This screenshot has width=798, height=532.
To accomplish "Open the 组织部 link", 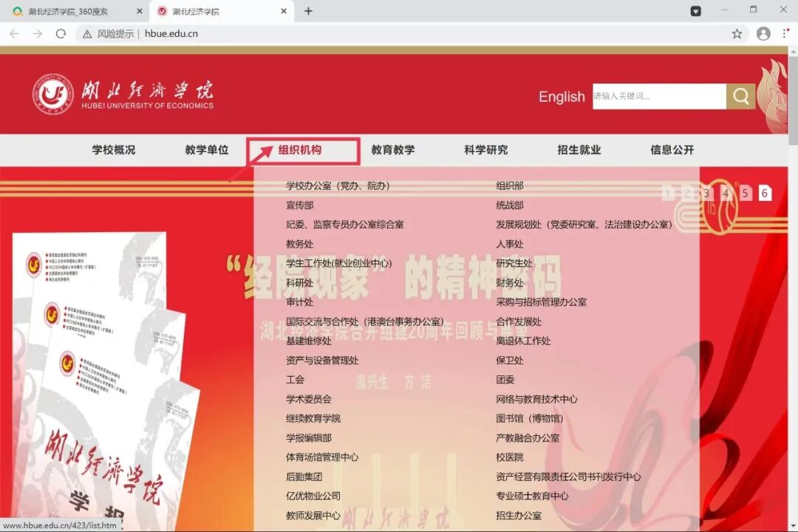I will click(x=510, y=185).
